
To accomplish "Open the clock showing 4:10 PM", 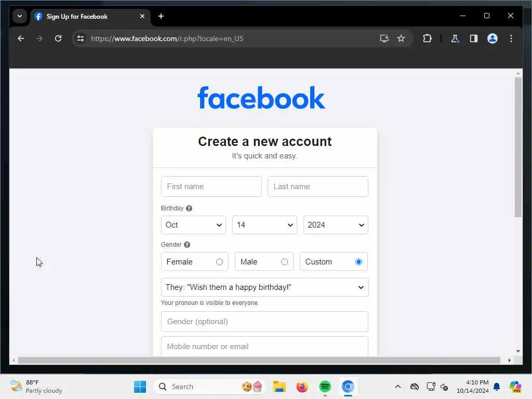I will click(472, 387).
